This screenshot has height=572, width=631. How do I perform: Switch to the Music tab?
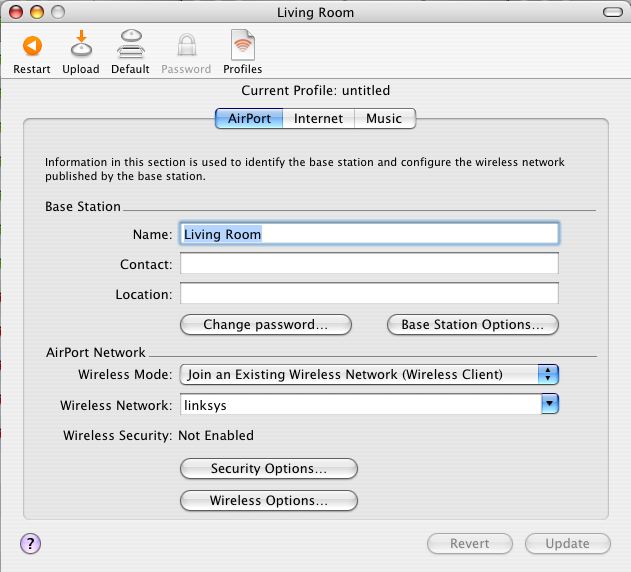pos(384,118)
